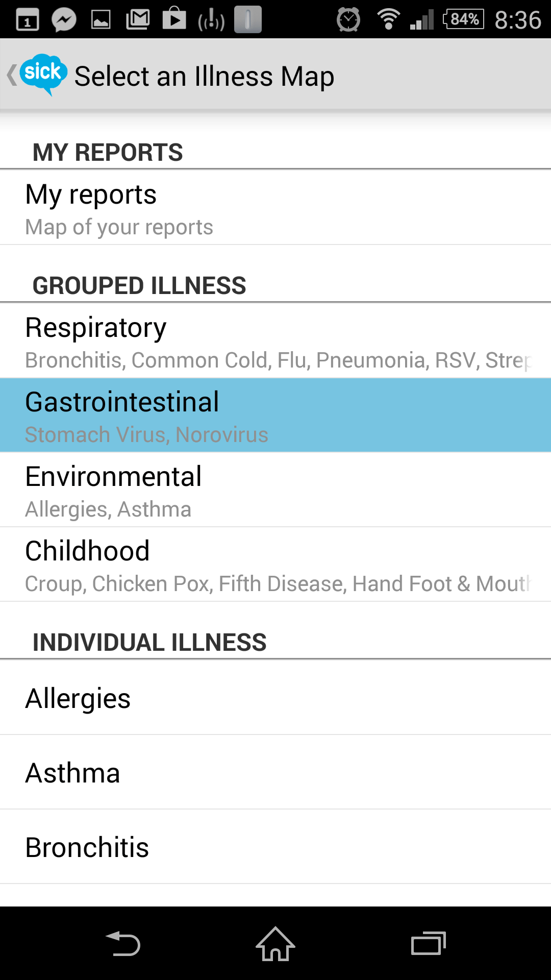Tap the Select an Illness Map title
Viewport: 551px width, 980px height.
(204, 77)
